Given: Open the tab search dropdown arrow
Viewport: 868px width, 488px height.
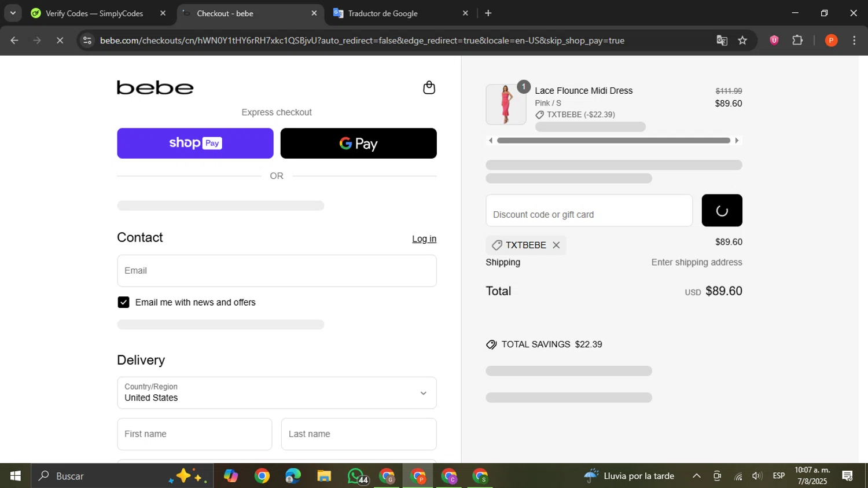Looking at the screenshot, I should (x=13, y=13).
